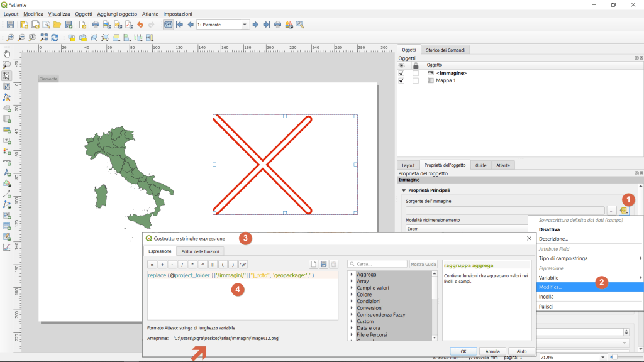This screenshot has height=362, width=644.
Task: Expand the Aggrega function group
Action: click(352, 275)
